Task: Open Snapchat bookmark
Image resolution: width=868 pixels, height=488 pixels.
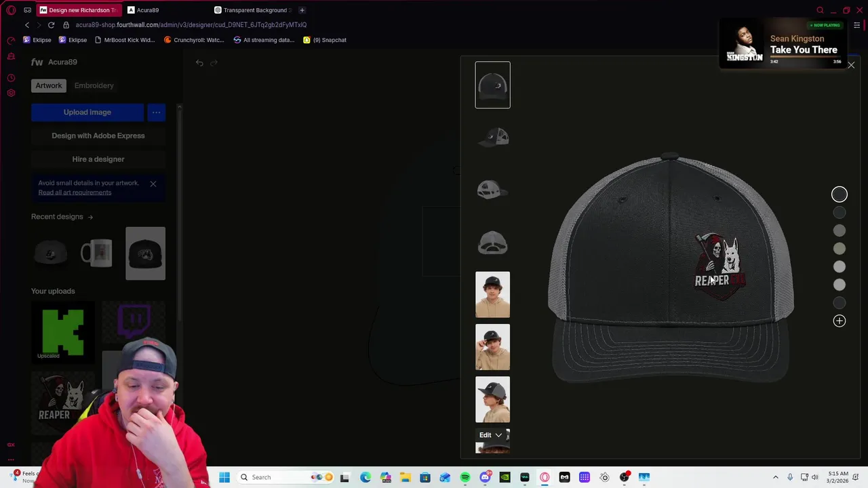Action: (325, 40)
